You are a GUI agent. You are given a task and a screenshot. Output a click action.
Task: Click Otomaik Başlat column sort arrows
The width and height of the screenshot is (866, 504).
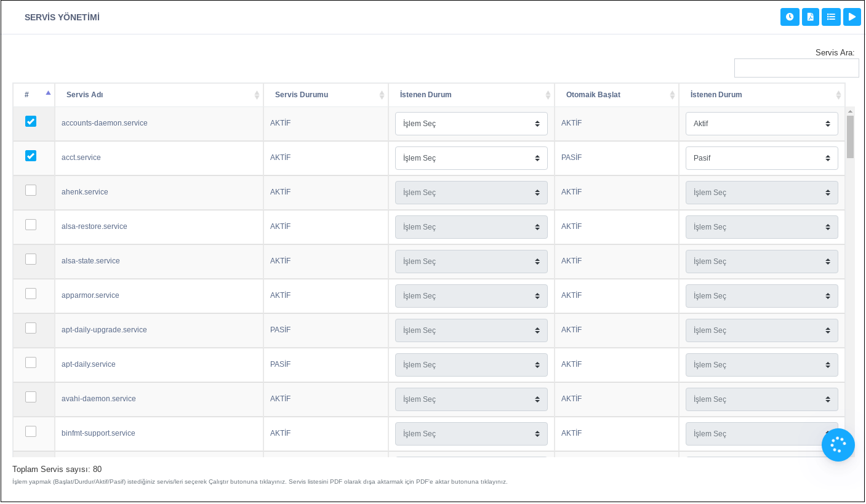click(672, 95)
